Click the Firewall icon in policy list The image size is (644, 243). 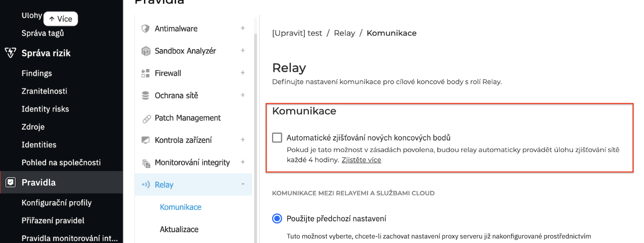(x=146, y=73)
